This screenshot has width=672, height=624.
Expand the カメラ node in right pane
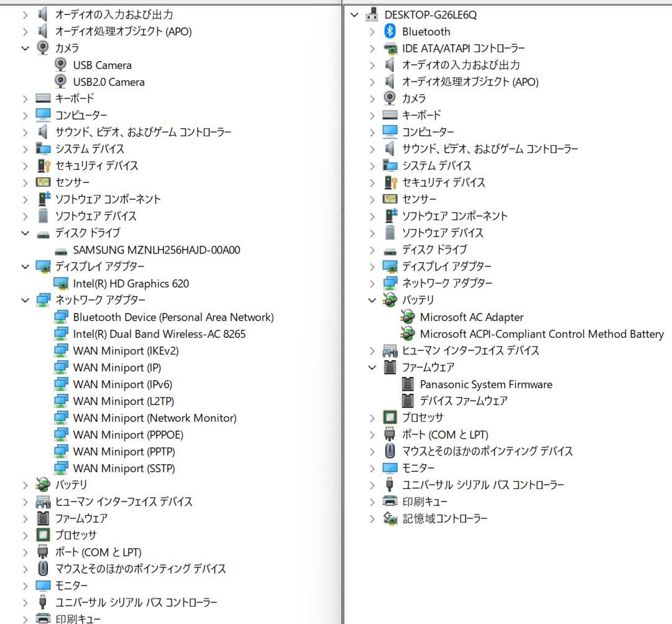[x=372, y=98]
